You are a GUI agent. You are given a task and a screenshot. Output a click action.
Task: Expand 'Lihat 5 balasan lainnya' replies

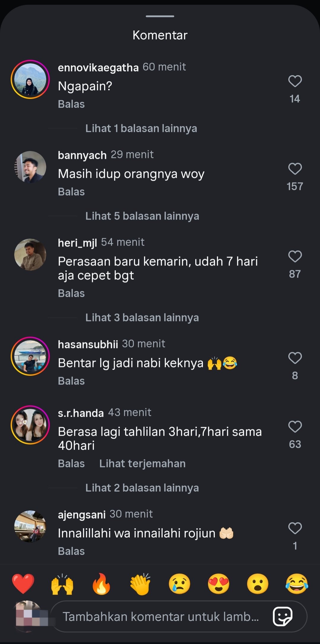pos(142,216)
